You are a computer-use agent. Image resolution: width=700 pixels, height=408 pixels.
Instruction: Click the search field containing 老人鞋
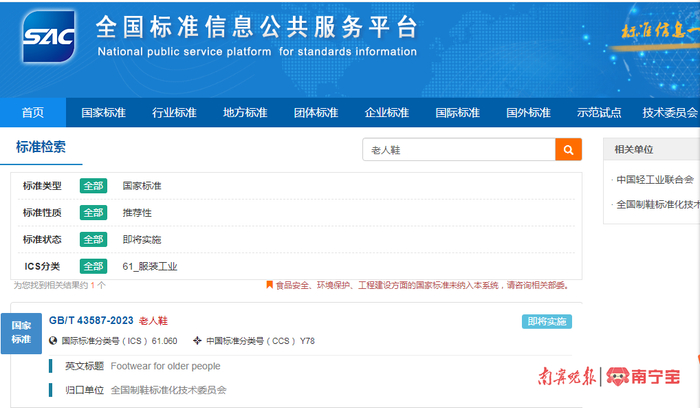pyautogui.click(x=459, y=150)
